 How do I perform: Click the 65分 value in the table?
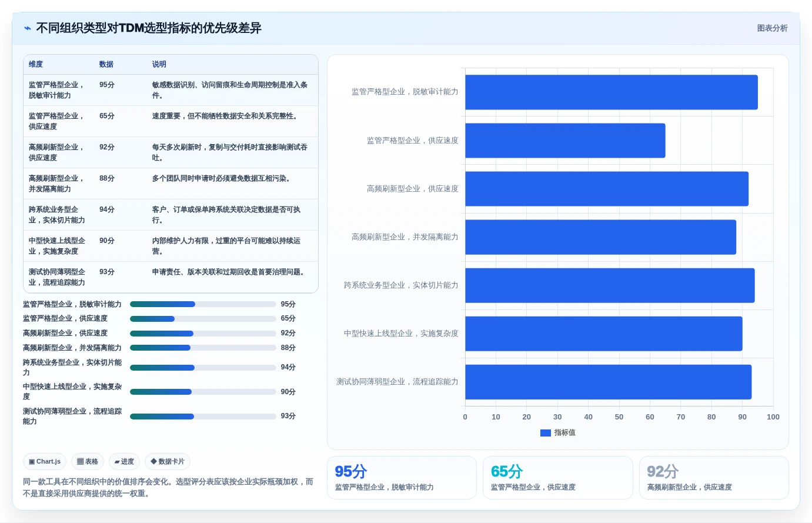point(107,116)
